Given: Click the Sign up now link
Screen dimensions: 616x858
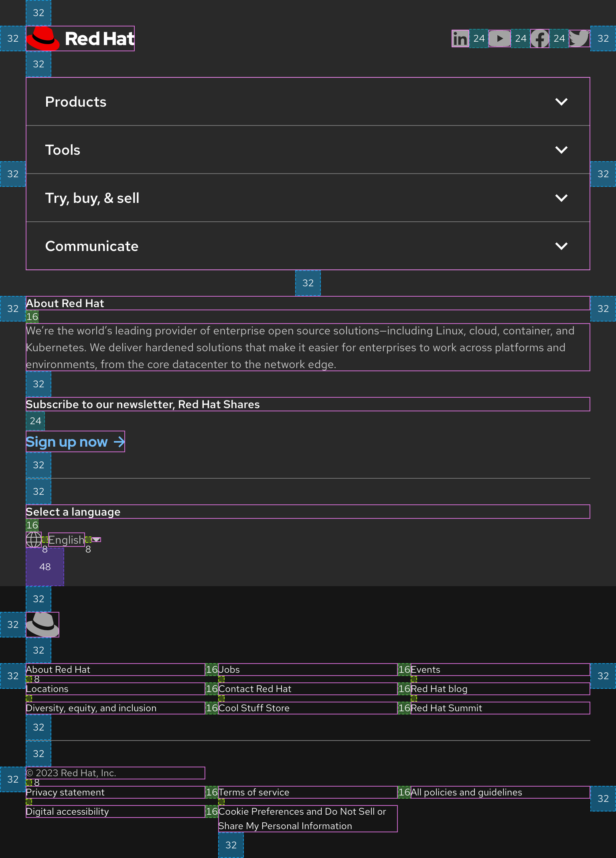Looking at the screenshot, I should 75,441.
